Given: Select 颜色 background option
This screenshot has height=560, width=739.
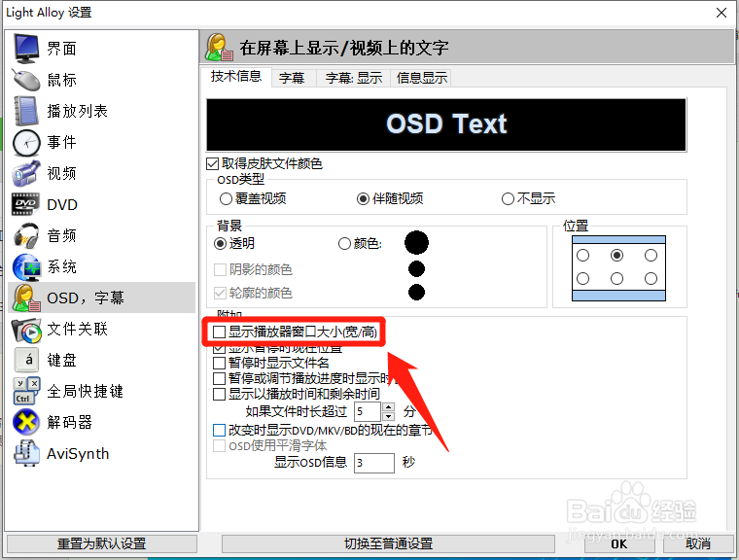Looking at the screenshot, I should click(344, 244).
